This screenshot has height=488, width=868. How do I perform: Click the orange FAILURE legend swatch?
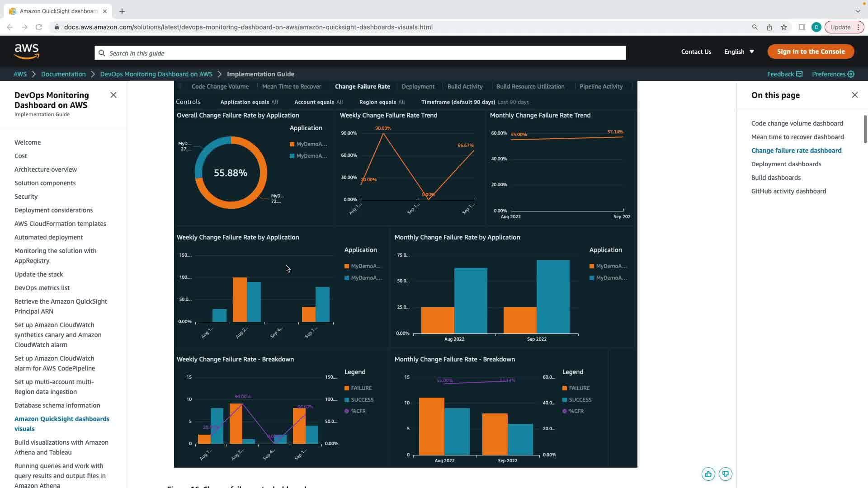tap(347, 388)
